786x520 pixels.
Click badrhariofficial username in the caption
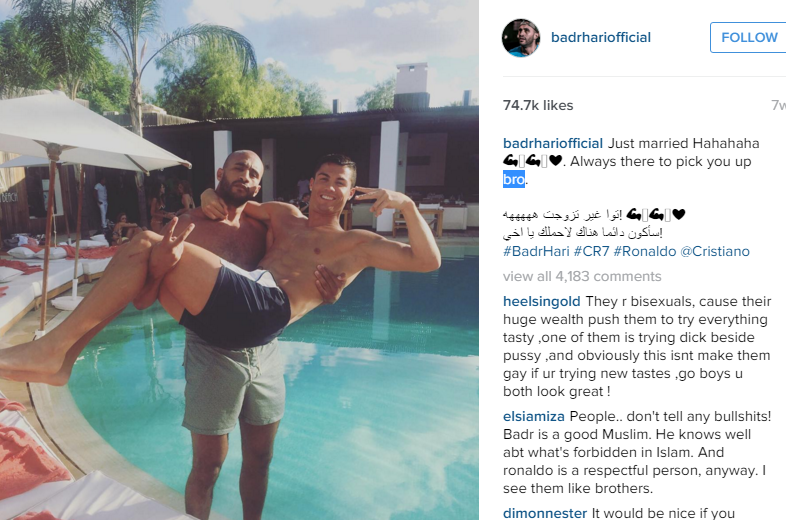(x=552, y=143)
